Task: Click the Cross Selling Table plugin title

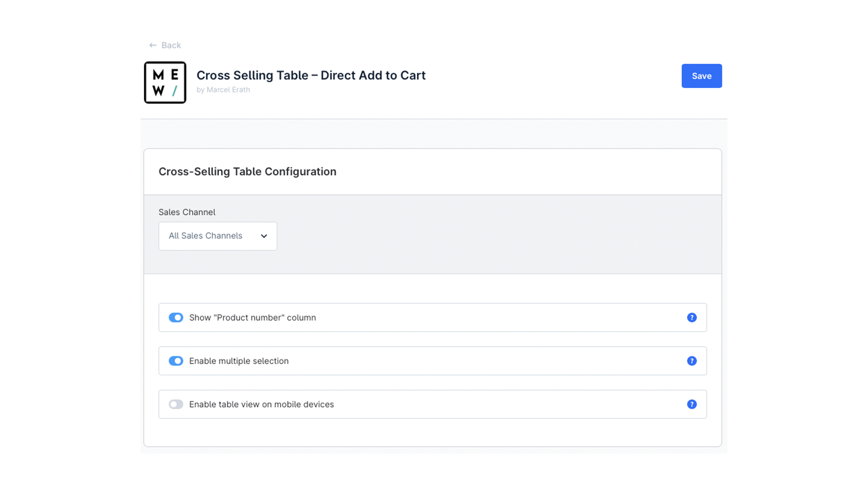Action: coord(311,75)
